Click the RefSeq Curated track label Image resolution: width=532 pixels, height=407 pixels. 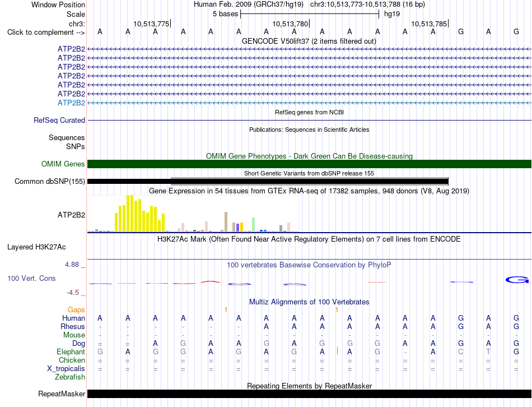click(59, 121)
